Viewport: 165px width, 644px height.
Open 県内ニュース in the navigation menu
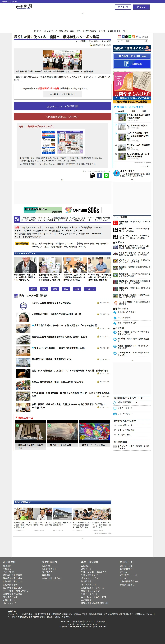tap(39, 31)
